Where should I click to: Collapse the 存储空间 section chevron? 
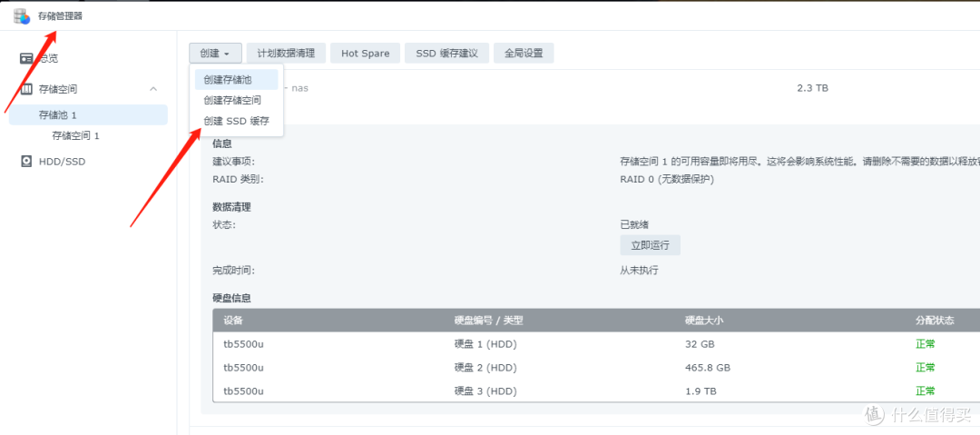(153, 90)
